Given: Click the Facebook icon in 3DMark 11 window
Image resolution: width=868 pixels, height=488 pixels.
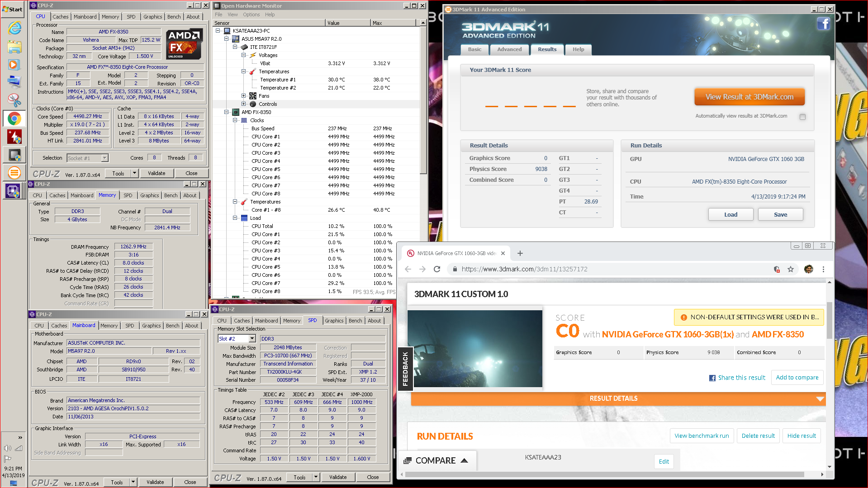Looking at the screenshot, I should point(823,24).
